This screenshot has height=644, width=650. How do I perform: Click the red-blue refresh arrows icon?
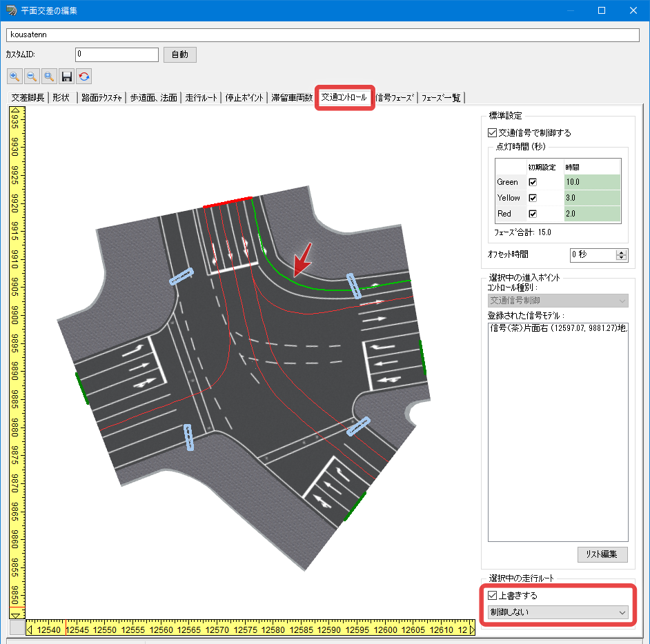pyautogui.click(x=84, y=77)
